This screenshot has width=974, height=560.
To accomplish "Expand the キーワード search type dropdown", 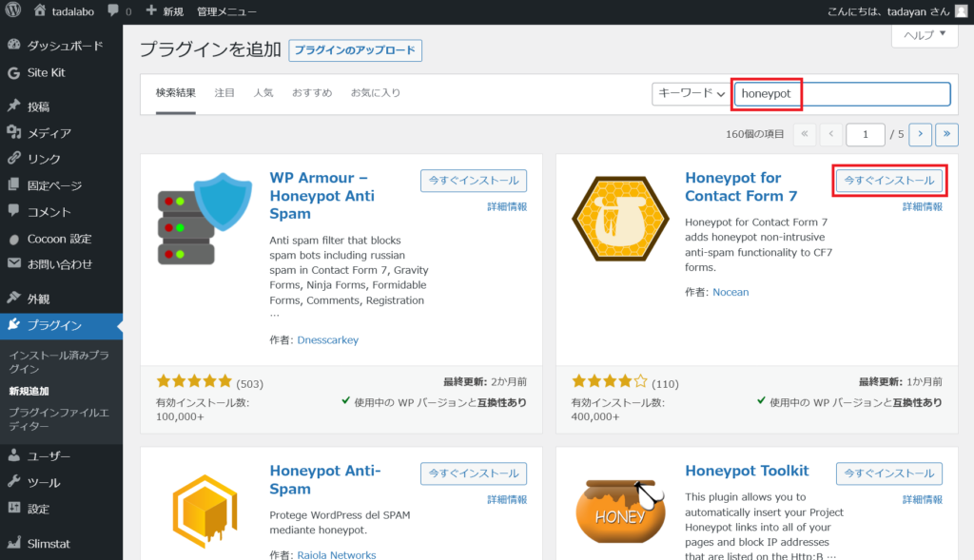I will point(691,93).
